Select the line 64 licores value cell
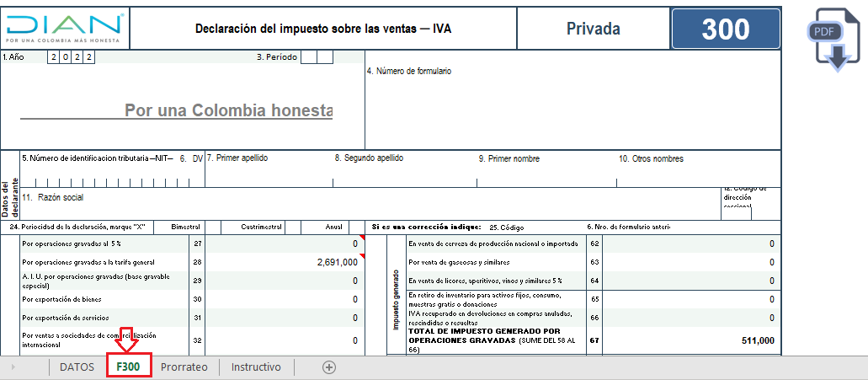This screenshot has width=868, height=380. pyautogui.click(x=691, y=281)
